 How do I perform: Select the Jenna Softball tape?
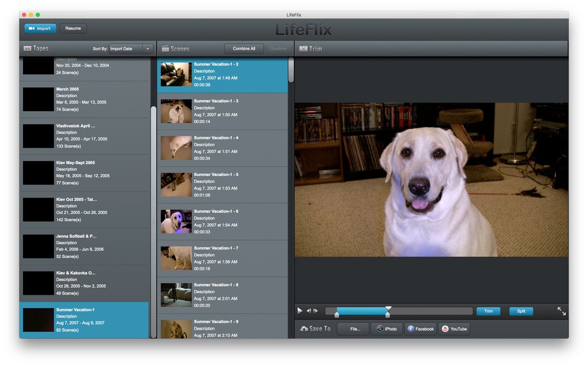point(84,246)
